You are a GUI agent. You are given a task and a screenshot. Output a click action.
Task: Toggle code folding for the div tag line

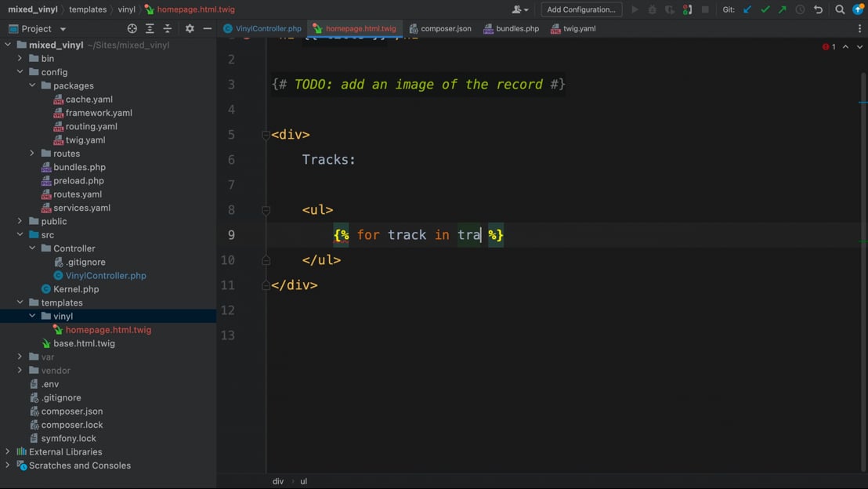(x=266, y=135)
